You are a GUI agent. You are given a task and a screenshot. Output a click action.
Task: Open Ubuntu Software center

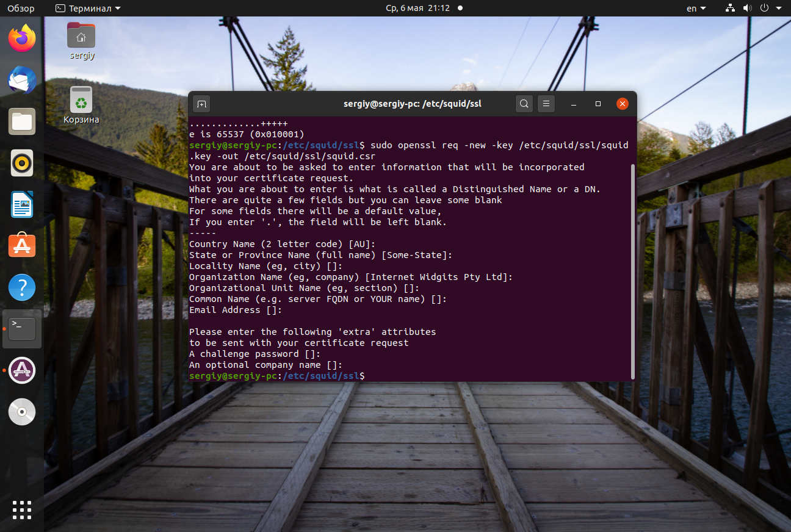click(22, 246)
